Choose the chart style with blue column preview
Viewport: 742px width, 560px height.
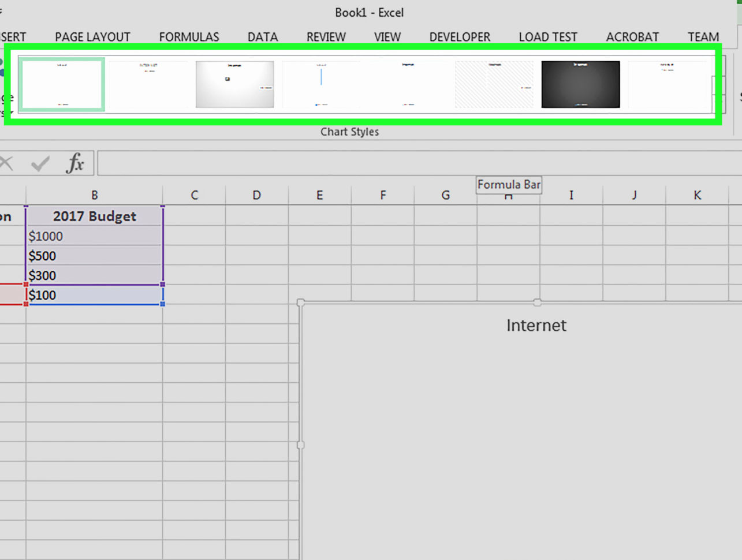coord(321,84)
